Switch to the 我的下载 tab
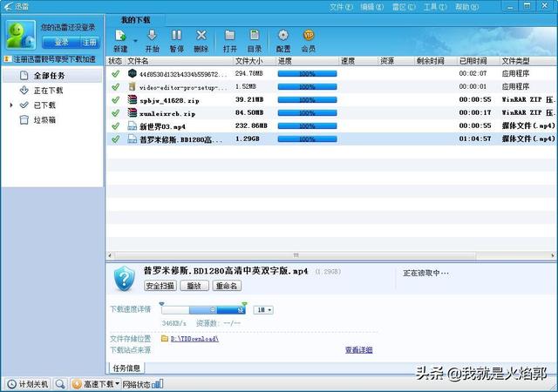This screenshot has height=392, width=558. click(x=136, y=20)
